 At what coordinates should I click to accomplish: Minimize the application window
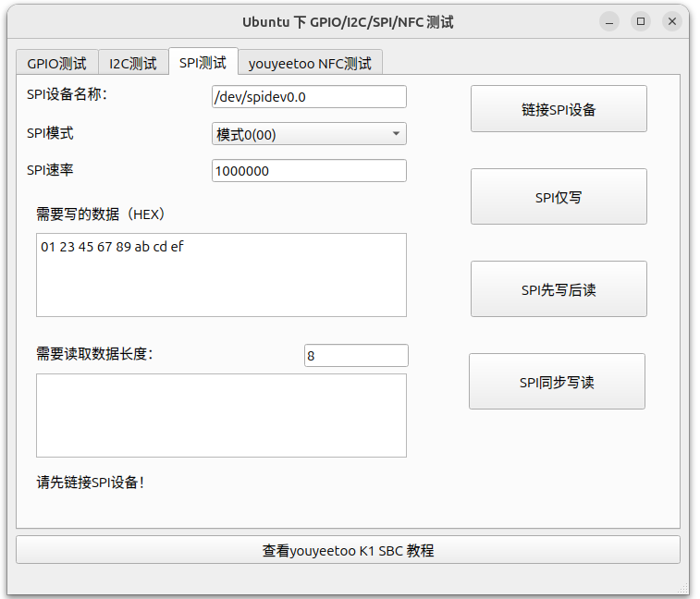tap(609, 21)
